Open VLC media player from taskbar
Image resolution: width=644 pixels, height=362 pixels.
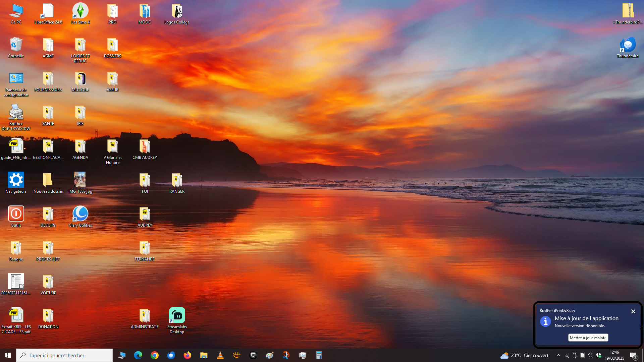click(x=220, y=355)
